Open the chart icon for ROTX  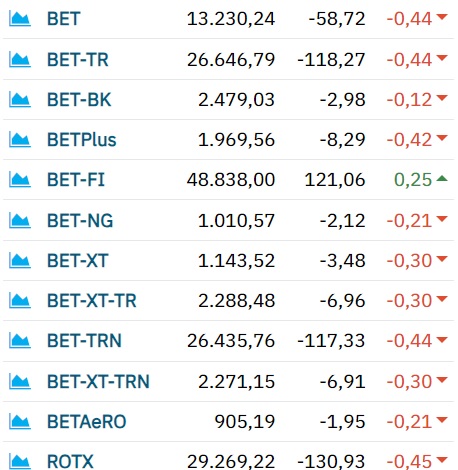tap(20, 462)
